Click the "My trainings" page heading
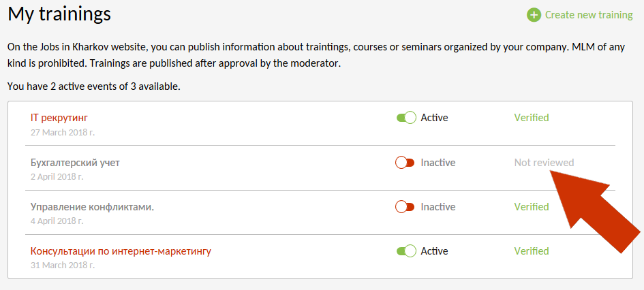Screen dimensions: 644x290 [x=59, y=13]
